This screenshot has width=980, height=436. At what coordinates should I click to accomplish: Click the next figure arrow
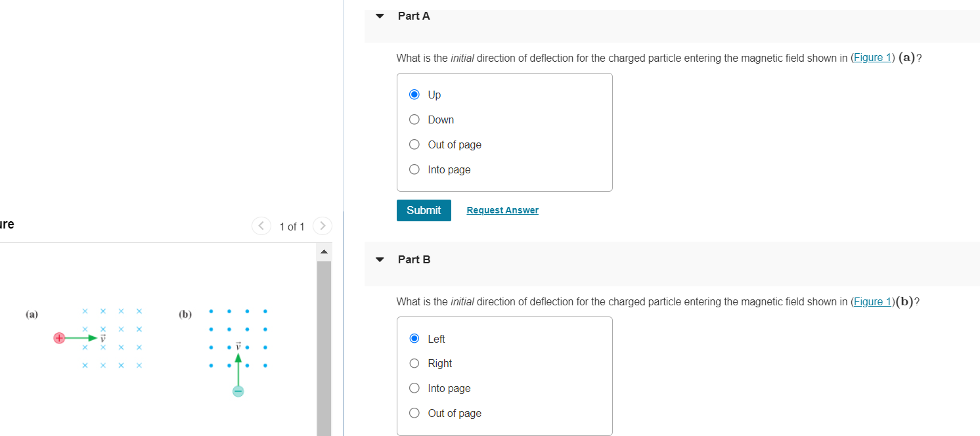click(322, 226)
